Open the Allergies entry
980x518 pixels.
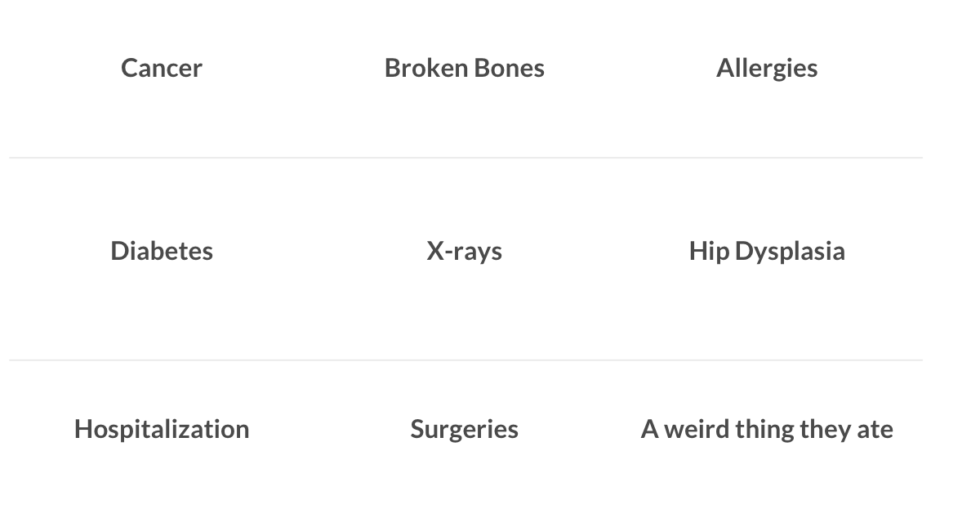point(767,69)
